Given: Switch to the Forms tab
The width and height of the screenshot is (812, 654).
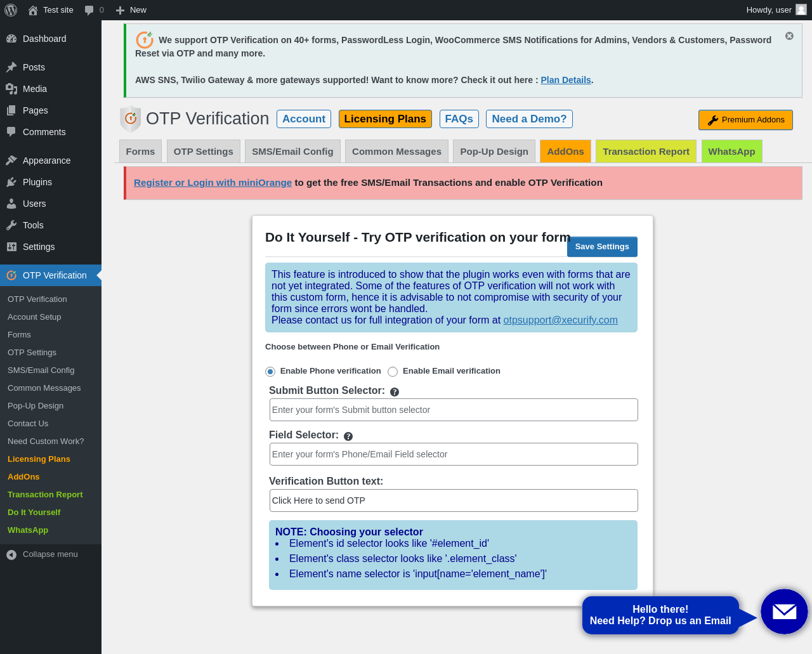Looking at the screenshot, I should coord(140,152).
